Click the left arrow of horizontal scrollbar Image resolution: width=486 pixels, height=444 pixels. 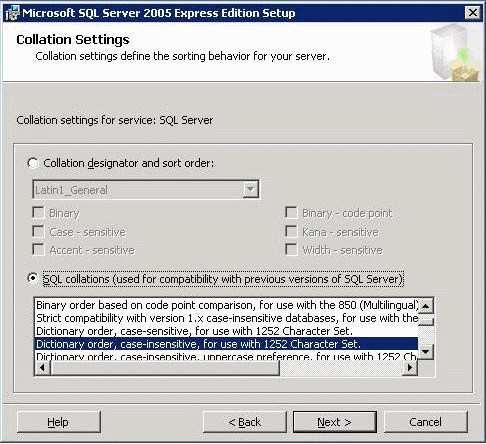(x=43, y=368)
